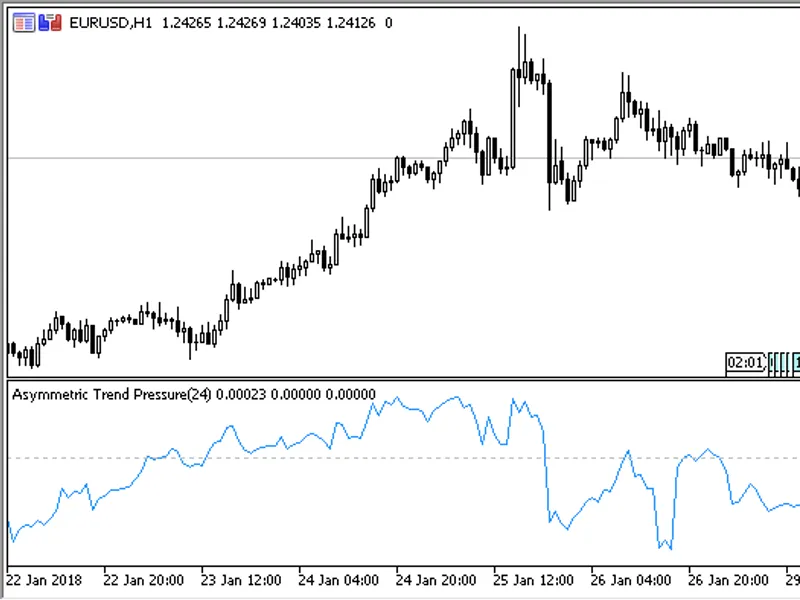The width and height of the screenshot is (800, 600).
Task: Click the open price value 1.24265
Action: 186,23
